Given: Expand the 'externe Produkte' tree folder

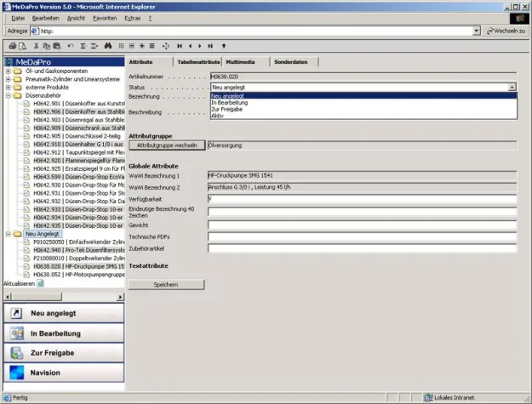Looking at the screenshot, I should click(8, 87).
